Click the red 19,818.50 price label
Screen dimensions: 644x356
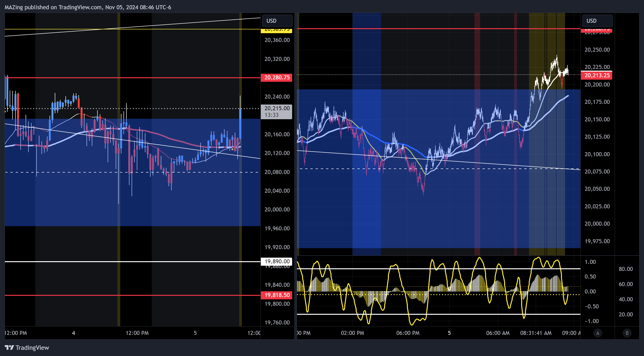click(x=276, y=295)
